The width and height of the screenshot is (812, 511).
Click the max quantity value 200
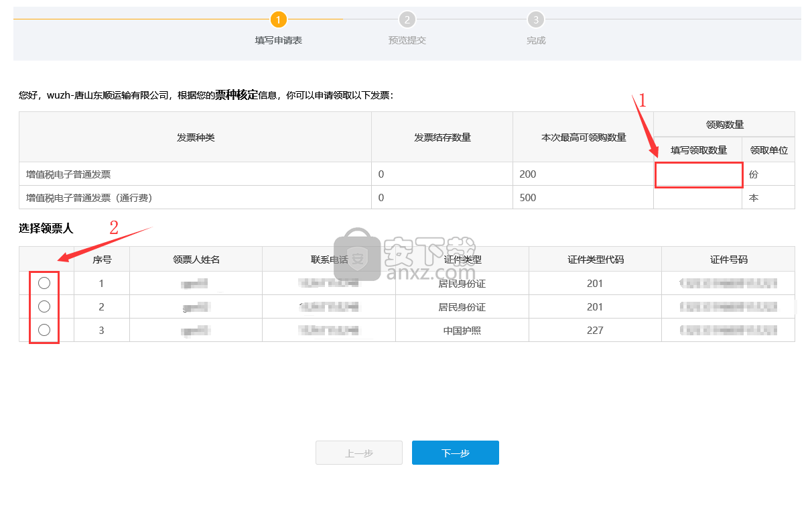[x=528, y=174]
